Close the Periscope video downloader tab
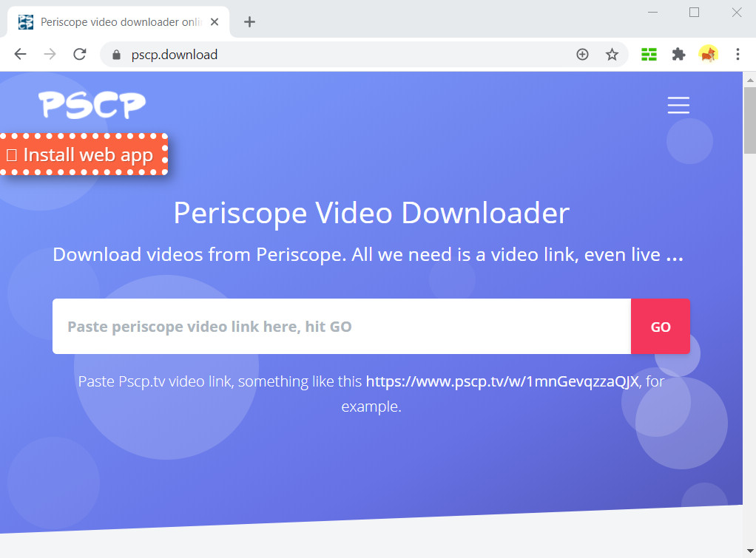 215,21
